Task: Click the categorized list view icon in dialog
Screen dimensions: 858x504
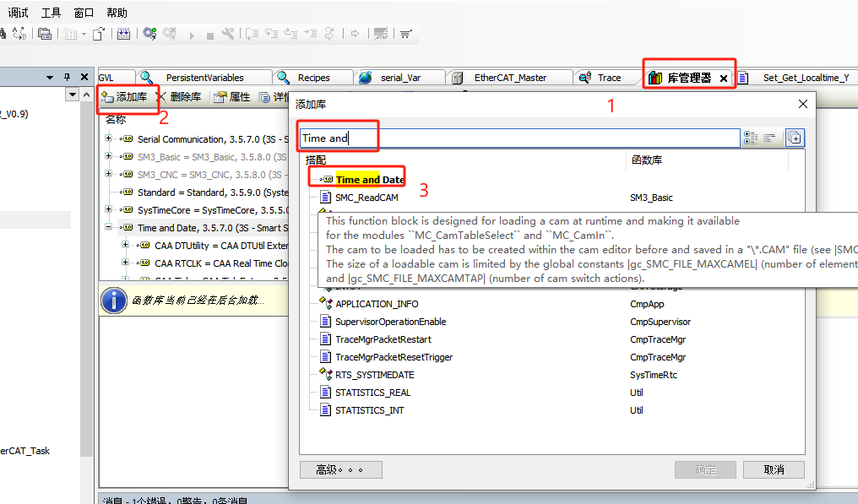Action: [751, 138]
